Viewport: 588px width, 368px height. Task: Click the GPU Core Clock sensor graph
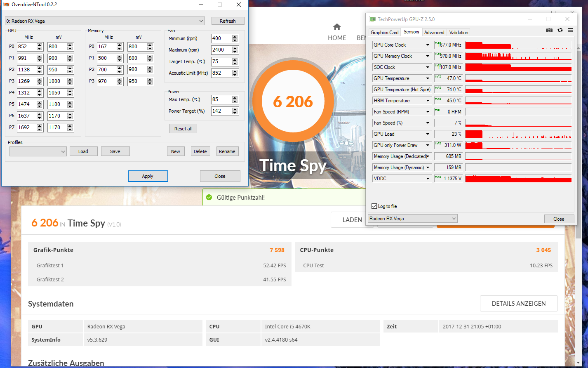tap(518, 45)
